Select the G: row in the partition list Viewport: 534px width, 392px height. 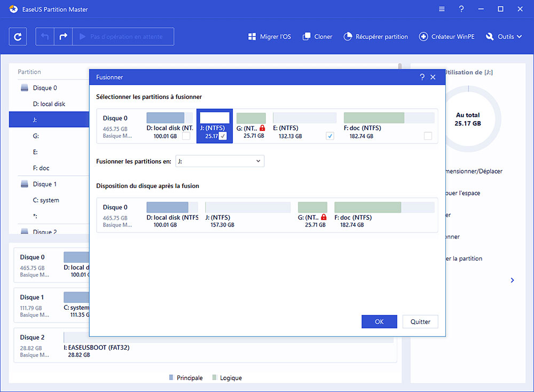point(49,136)
